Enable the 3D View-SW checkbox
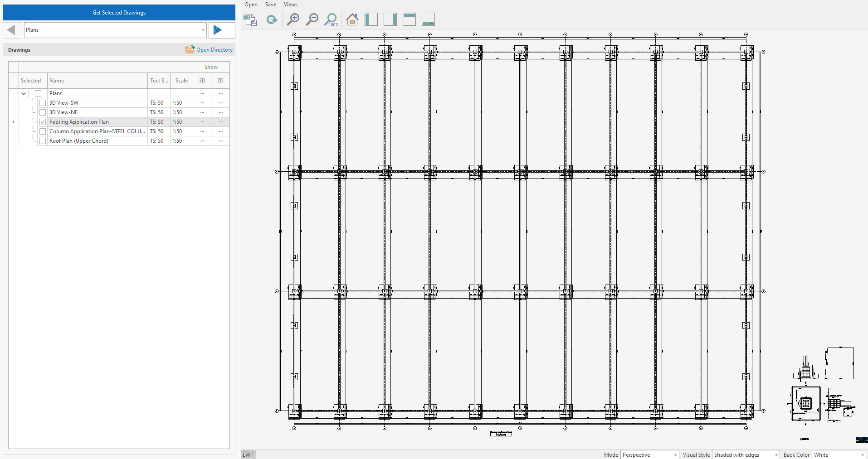This screenshot has width=868, height=459. tap(43, 103)
